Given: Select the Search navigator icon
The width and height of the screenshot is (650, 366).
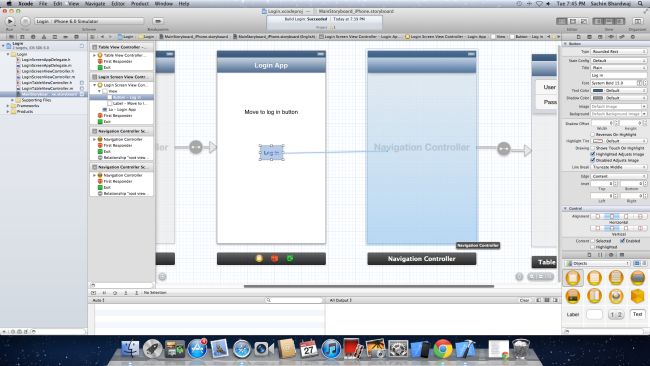Looking at the screenshot, I should click(x=33, y=37).
